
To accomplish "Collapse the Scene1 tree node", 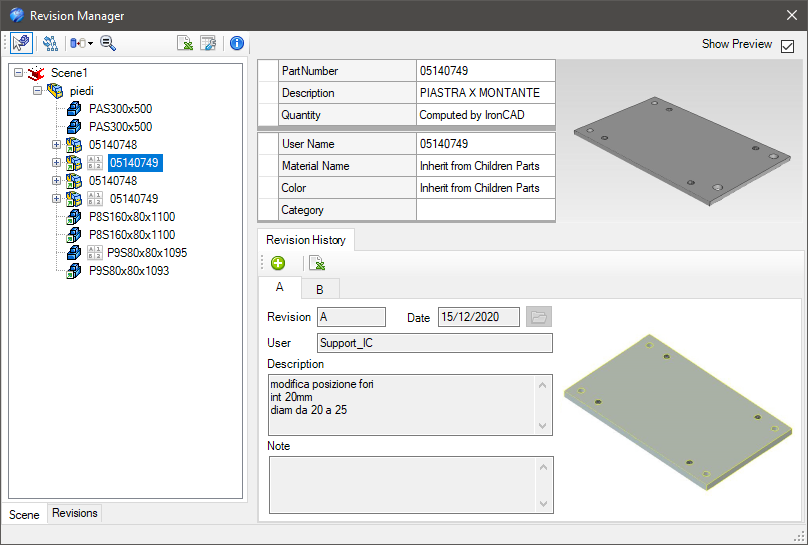I will coord(19,73).
